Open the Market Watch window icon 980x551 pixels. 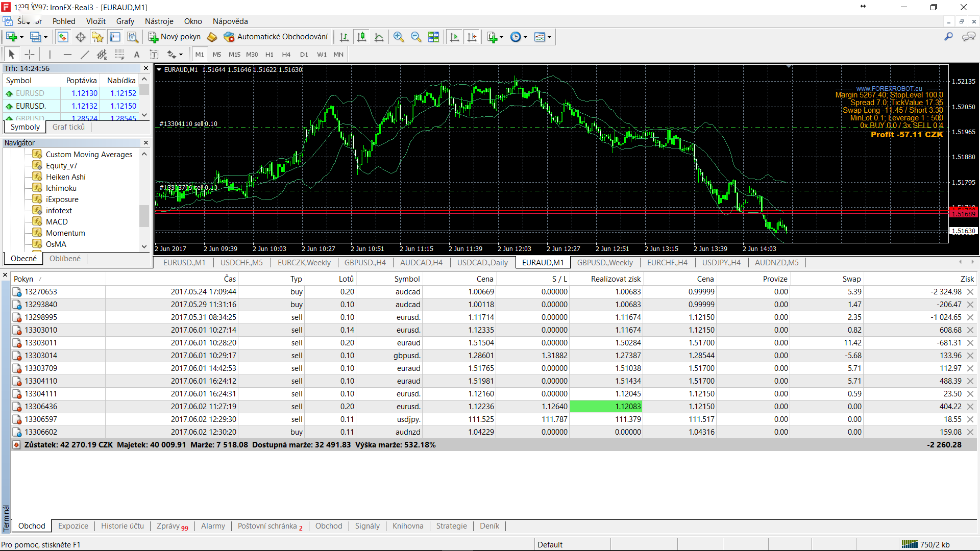point(63,37)
